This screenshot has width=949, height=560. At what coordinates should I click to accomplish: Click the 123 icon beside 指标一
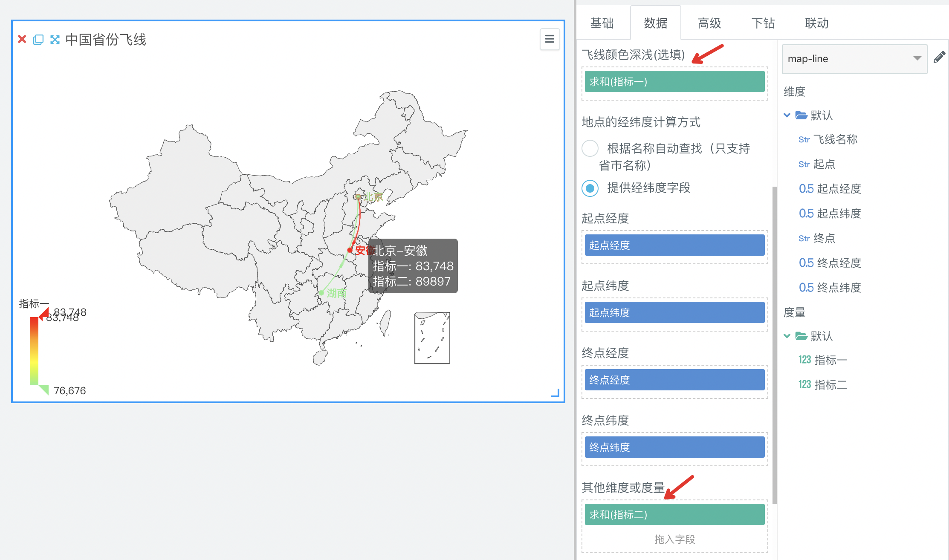click(805, 360)
